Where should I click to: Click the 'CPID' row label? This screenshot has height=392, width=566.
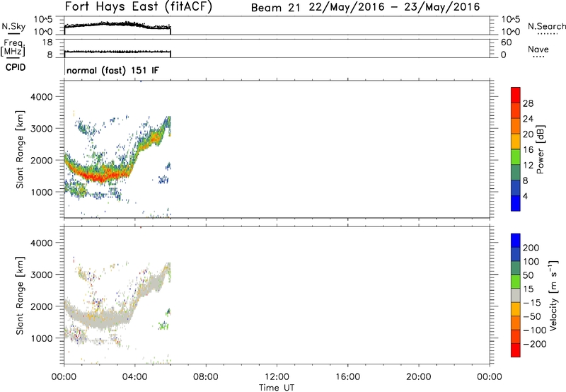click(x=16, y=67)
